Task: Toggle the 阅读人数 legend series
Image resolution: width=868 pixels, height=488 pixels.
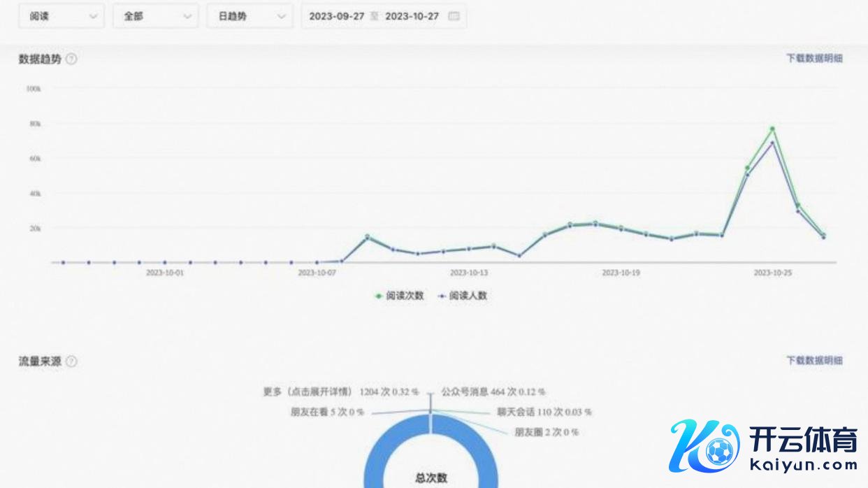Action: click(463, 296)
